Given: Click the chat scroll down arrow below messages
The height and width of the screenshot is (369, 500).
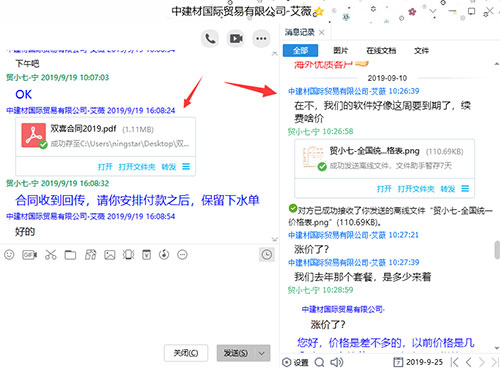Looking at the screenshot, I should point(275,239).
